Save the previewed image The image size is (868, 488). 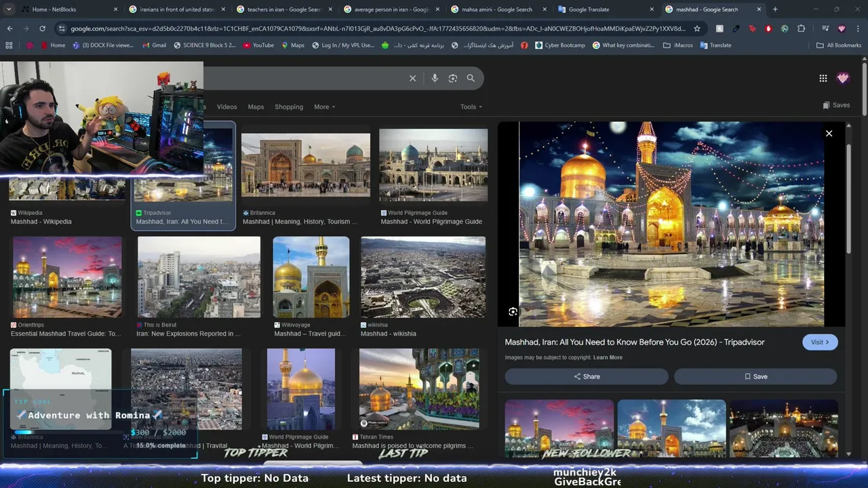755,376
